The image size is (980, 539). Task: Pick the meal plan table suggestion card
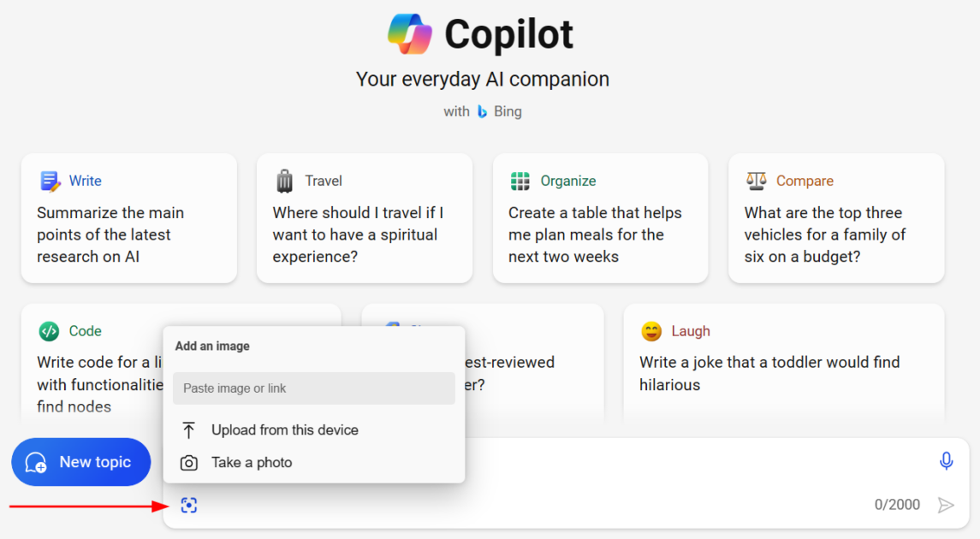click(x=600, y=218)
